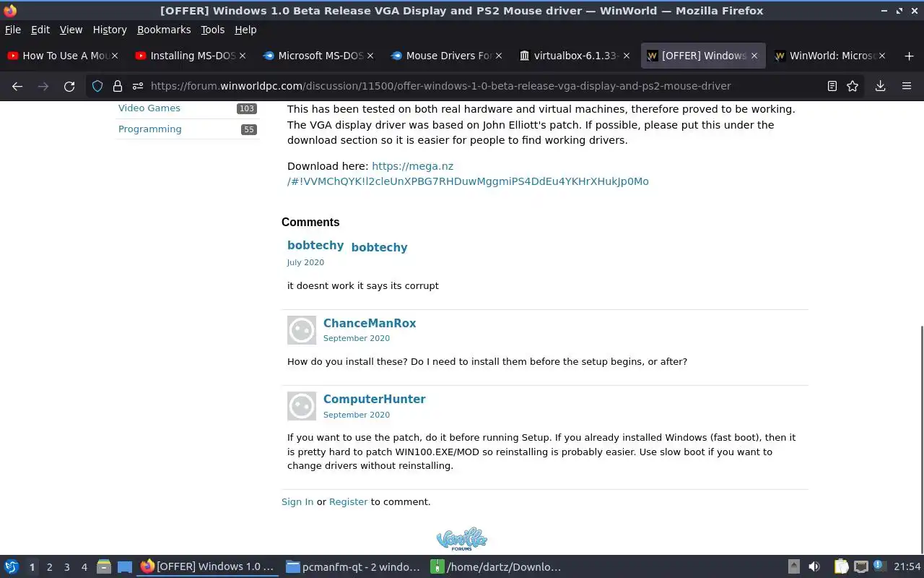Screen dimensions: 924x578
Task: Open the History menu
Action: pyautogui.click(x=110, y=30)
